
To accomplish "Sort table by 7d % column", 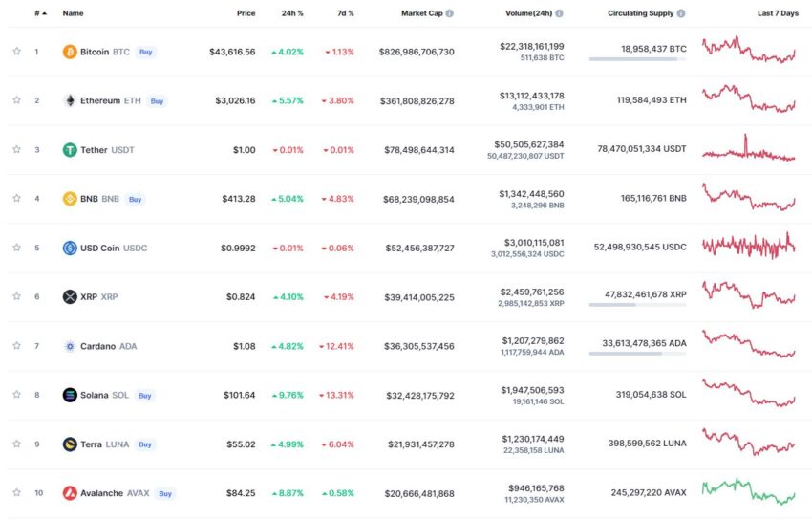I will tap(346, 13).
